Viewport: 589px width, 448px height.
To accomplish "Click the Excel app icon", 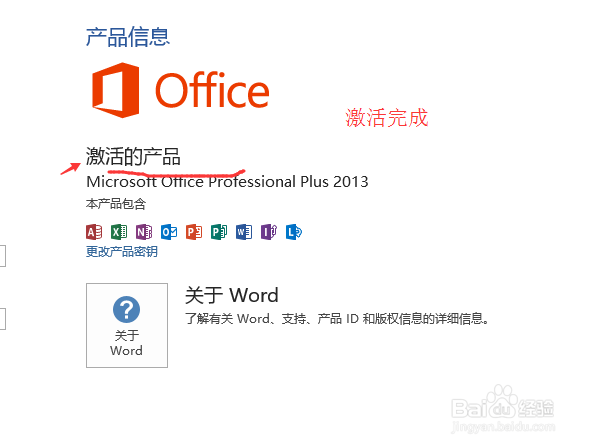I will [x=119, y=232].
